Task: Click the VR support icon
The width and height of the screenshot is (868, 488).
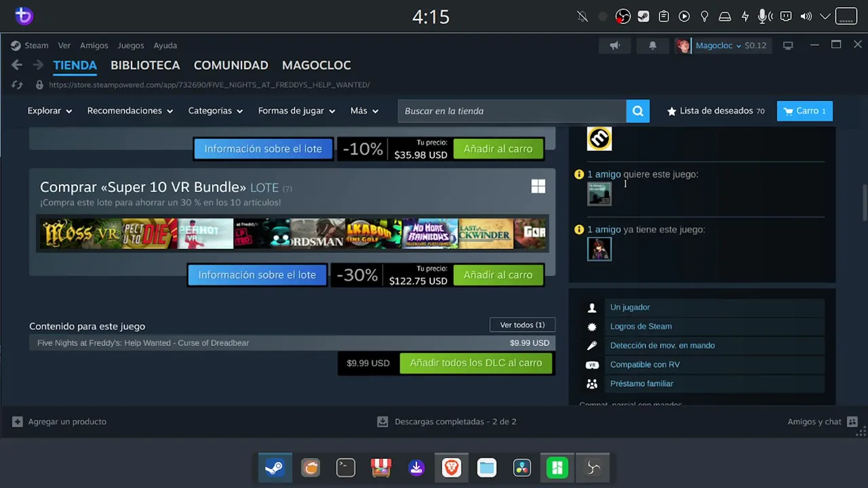Action: [x=592, y=365]
